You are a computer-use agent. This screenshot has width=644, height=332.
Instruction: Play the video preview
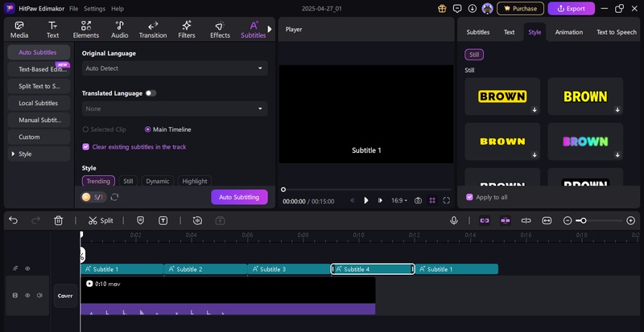point(365,200)
